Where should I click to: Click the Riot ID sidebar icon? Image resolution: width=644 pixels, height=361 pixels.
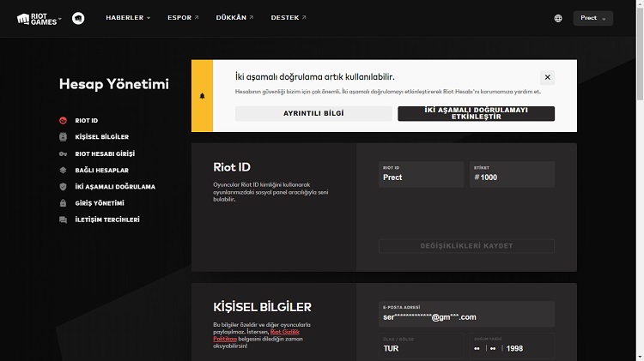tap(63, 120)
